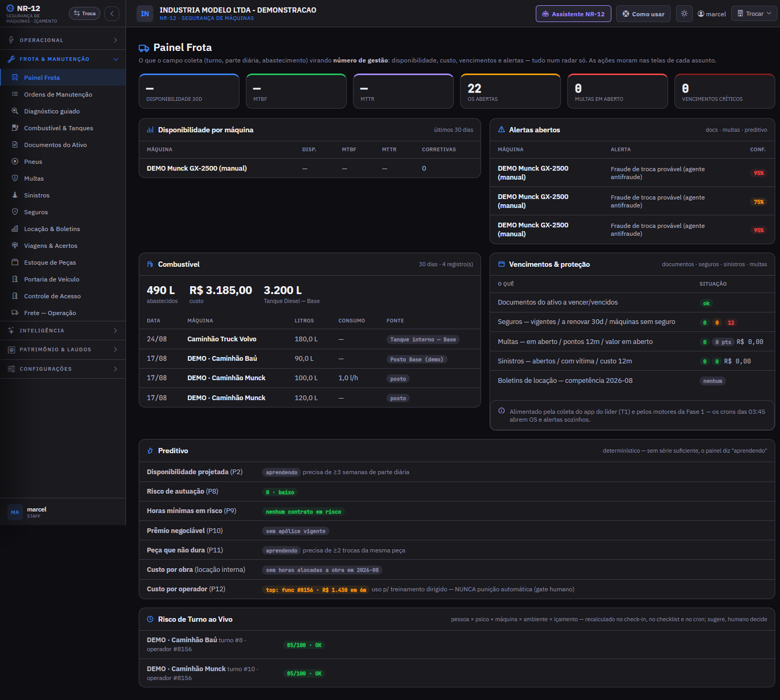
Task: Collapse the Frota & Manutenção group
Action: coord(63,59)
